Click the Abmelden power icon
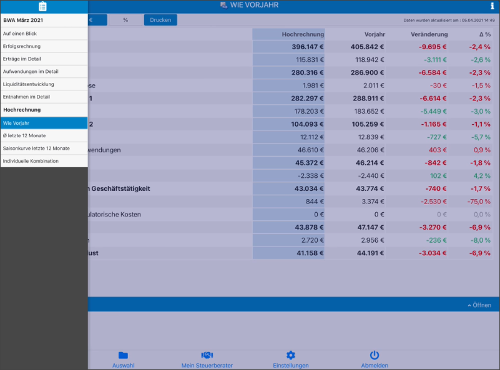 coord(374,355)
